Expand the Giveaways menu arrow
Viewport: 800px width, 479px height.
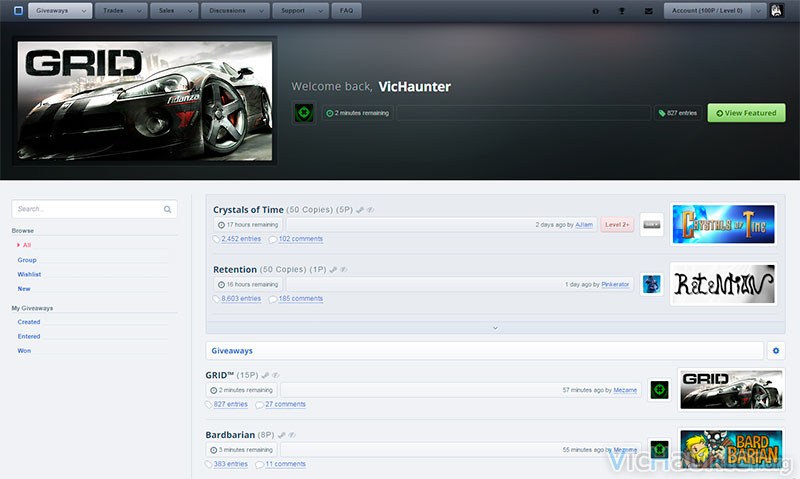84,11
